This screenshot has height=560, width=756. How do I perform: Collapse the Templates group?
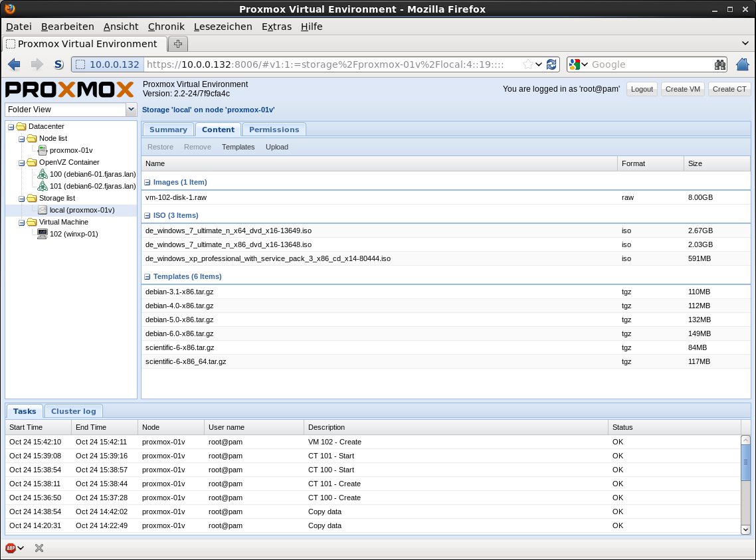(147, 276)
